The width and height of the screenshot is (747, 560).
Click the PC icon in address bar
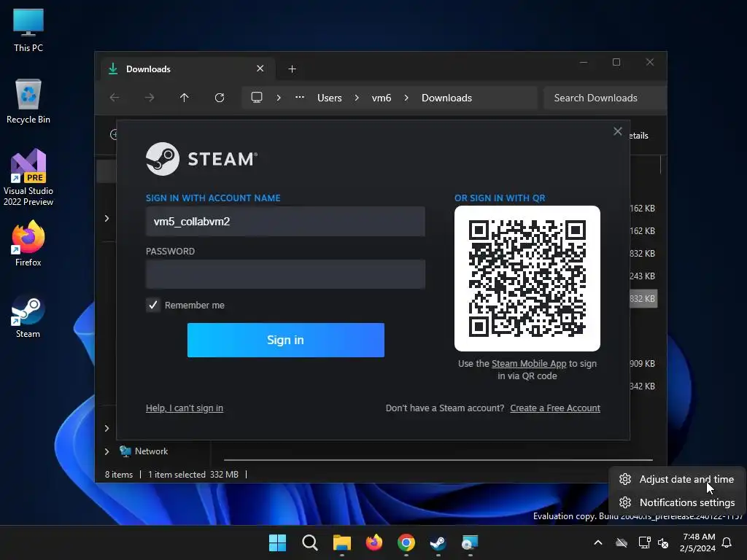(257, 98)
